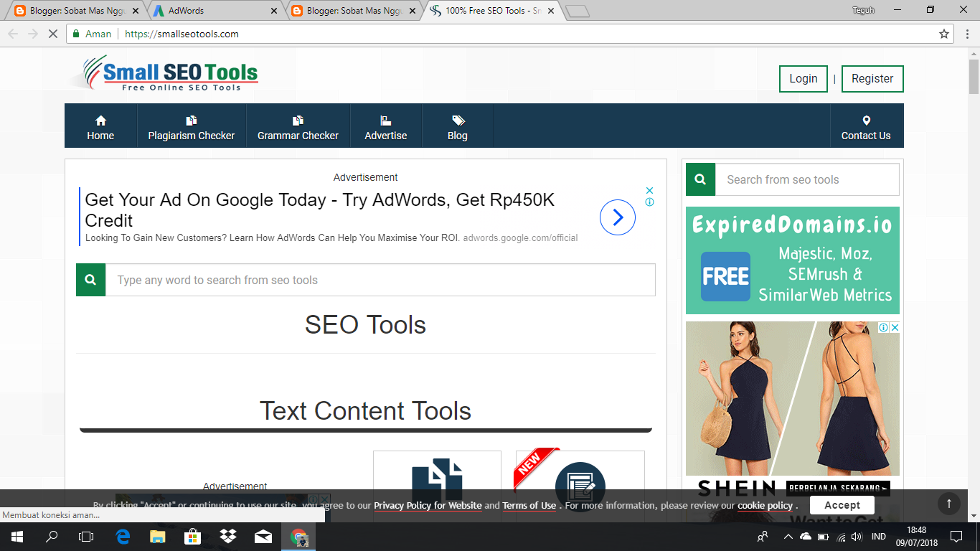980x551 pixels.
Task: Open the ExpiredDomains.io banner ad
Action: point(793,260)
